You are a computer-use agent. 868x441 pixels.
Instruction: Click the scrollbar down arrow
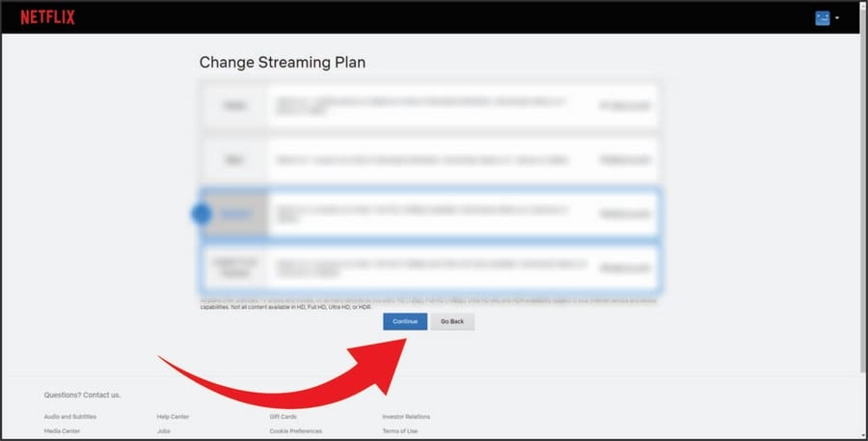pyautogui.click(x=861, y=433)
